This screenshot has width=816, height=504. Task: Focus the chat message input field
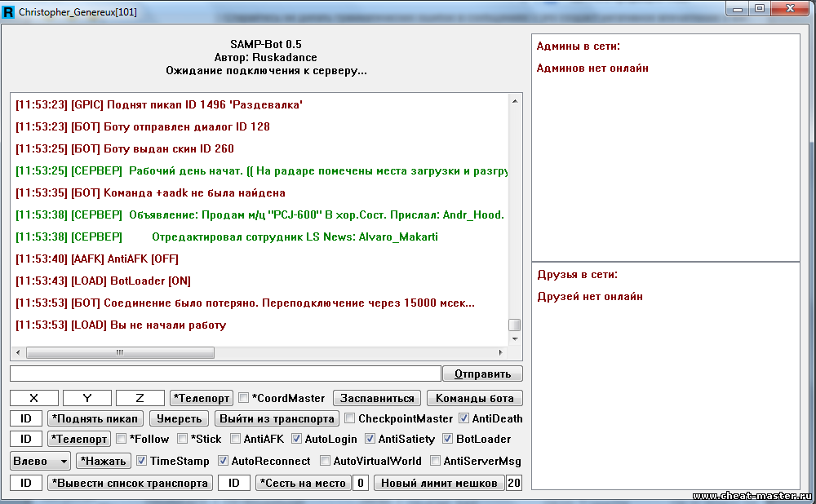tap(225, 374)
